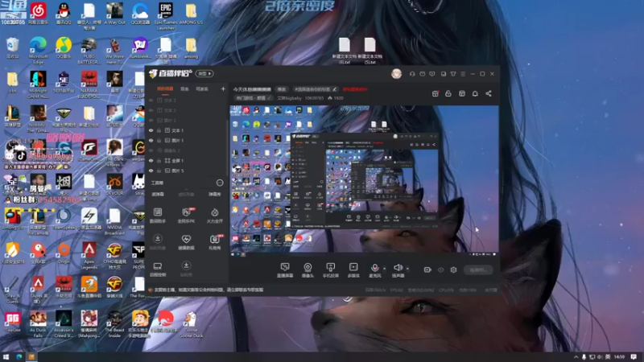
Task: Show the hidden layer 图片 2
Action: 151,120
